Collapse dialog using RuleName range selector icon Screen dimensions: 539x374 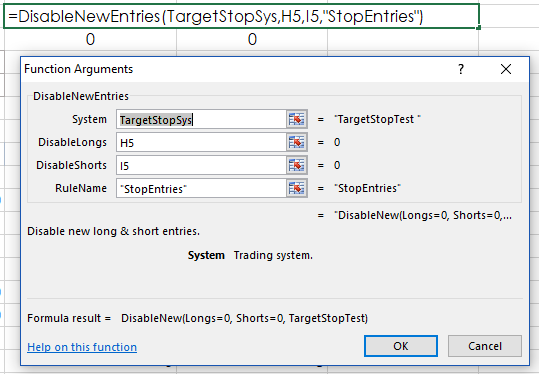[x=297, y=188]
